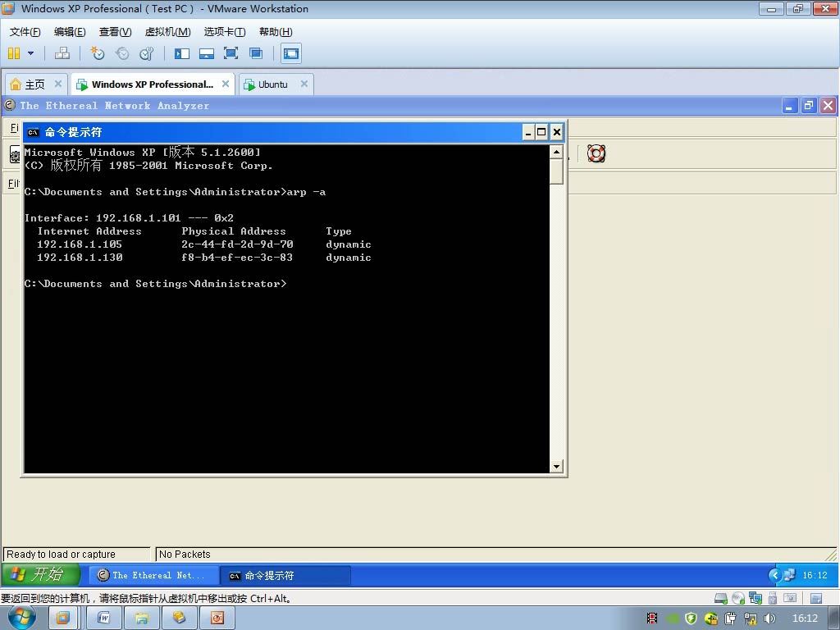Toggle the thumbnail bar view icon
This screenshot has width=840, height=630.
[207, 53]
